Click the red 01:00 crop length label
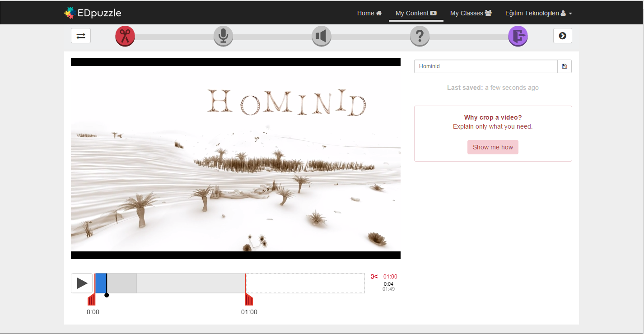Image resolution: width=644 pixels, height=334 pixels. (x=390, y=277)
